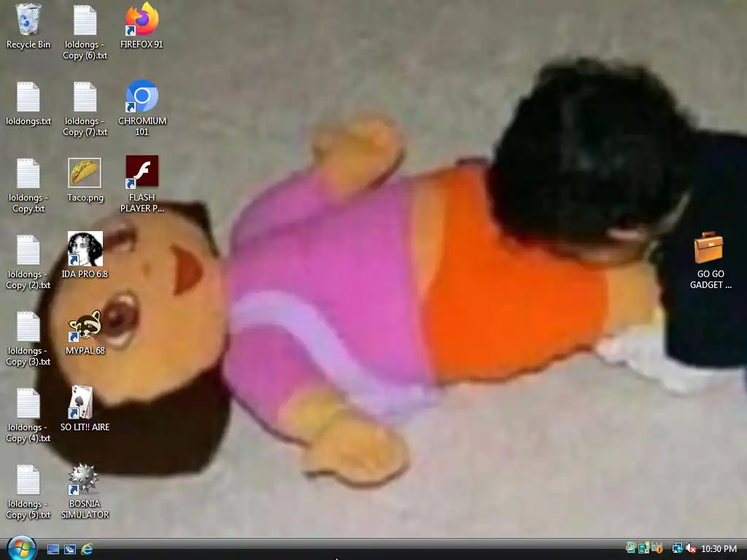Screen dimensions: 747x560
Task: Click the 10:30 PM taskbar clock
Action: pyautogui.click(x=719, y=548)
